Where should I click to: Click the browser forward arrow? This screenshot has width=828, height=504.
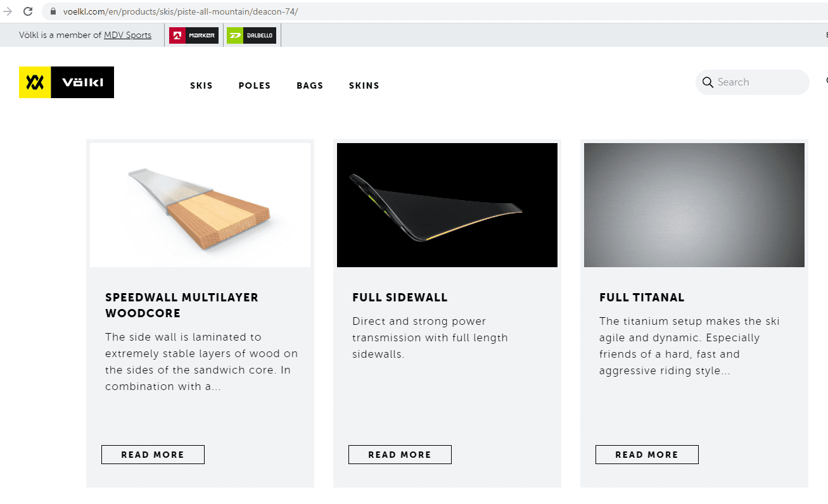(8, 11)
